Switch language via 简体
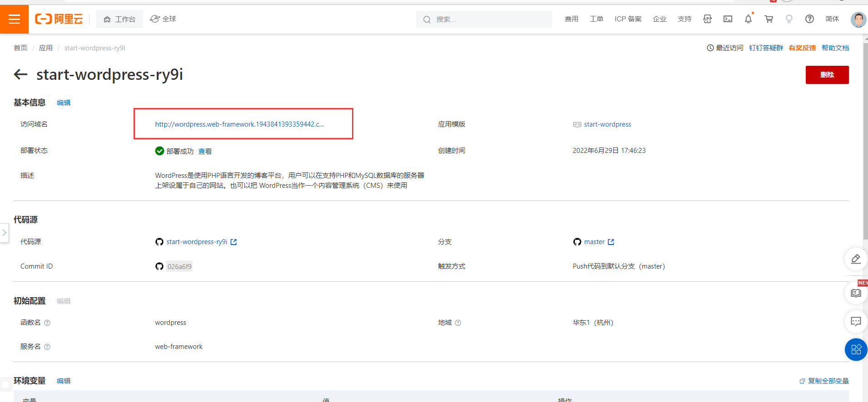 832,19
